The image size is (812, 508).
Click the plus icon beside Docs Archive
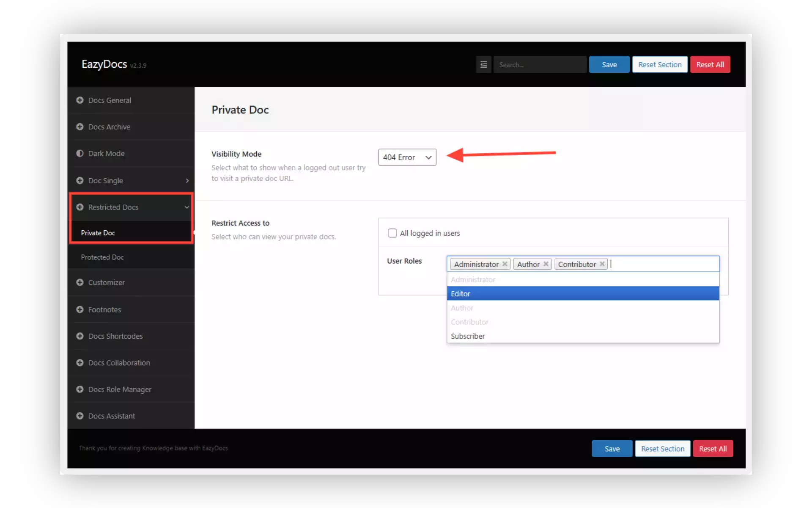pyautogui.click(x=80, y=127)
